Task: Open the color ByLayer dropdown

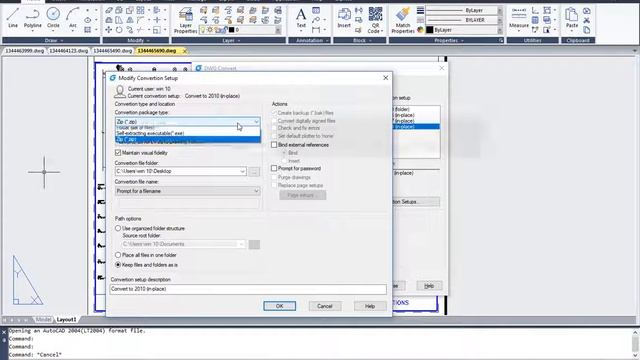Action: 500,30
